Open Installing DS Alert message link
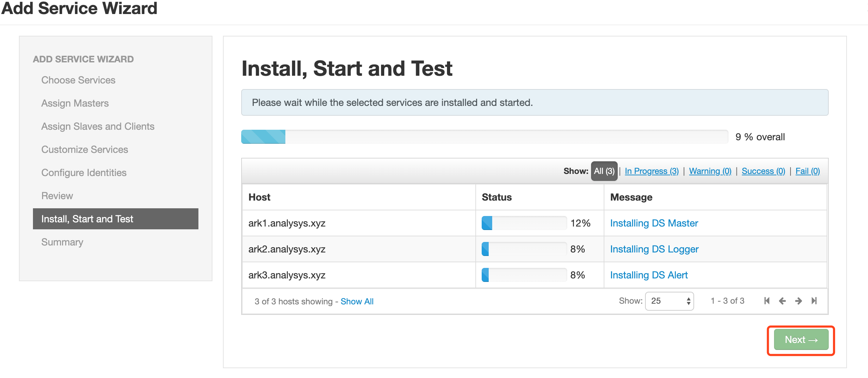 click(x=649, y=275)
